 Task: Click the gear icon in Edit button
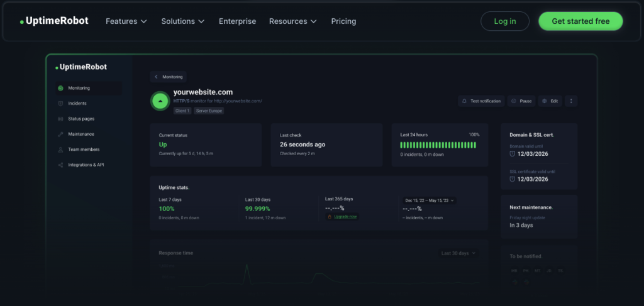pyautogui.click(x=545, y=101)
